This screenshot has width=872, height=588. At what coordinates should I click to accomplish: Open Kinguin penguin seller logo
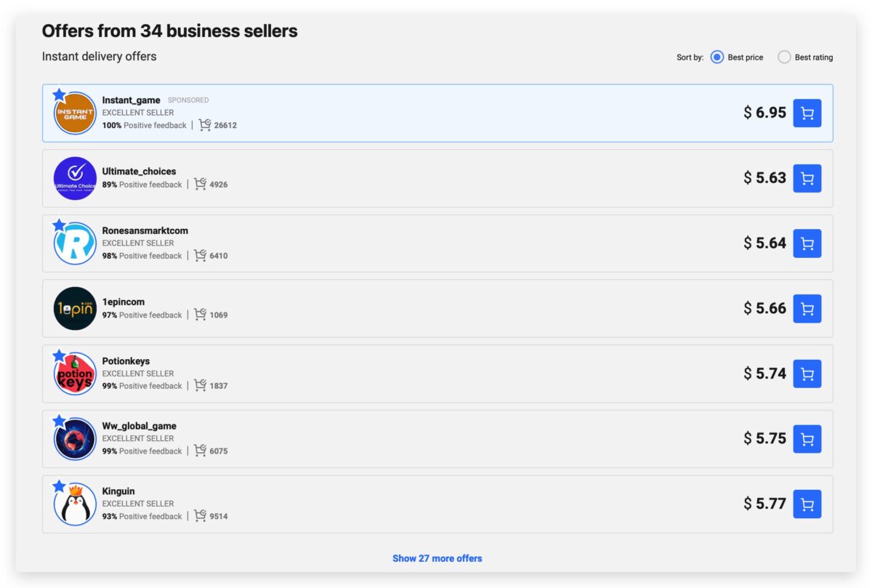point(75,504)
